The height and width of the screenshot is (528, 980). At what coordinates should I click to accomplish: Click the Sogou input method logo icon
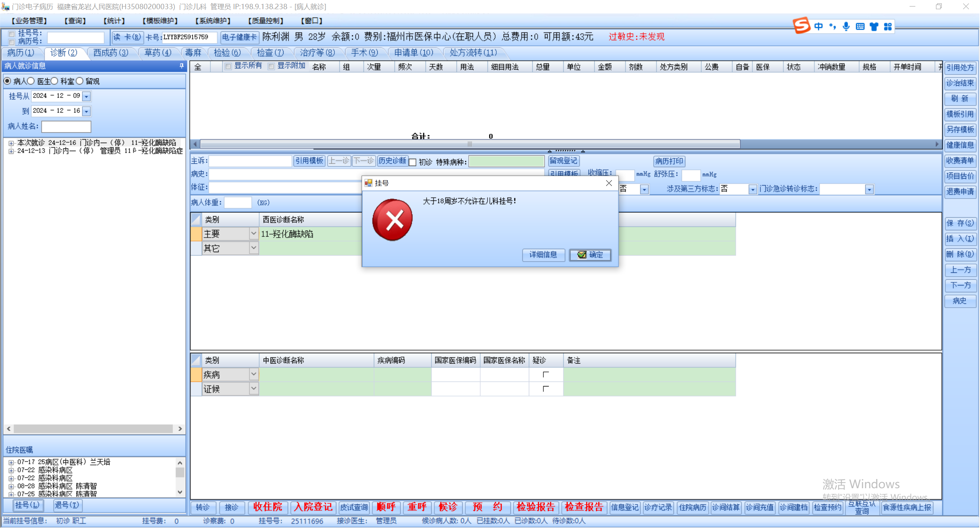point(801,26)
